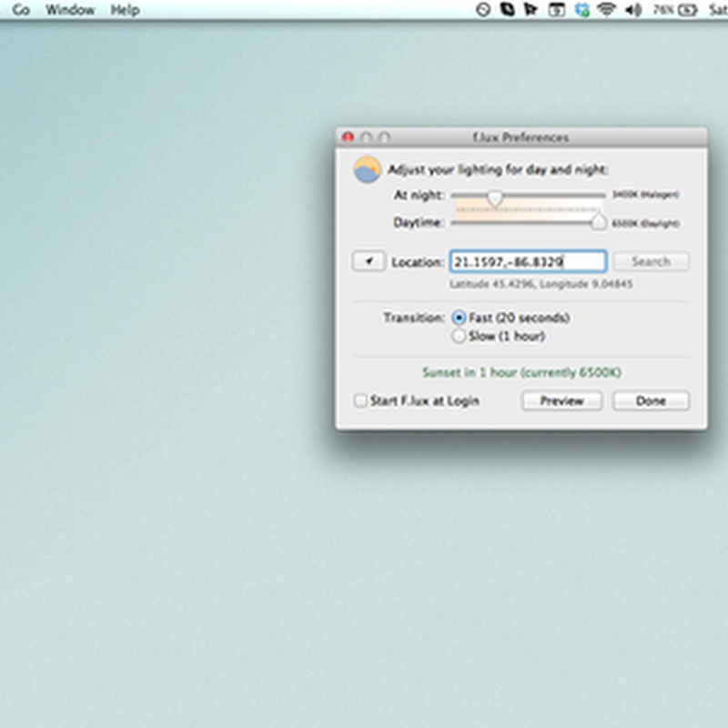Open the Go menu
728x728 pixels.
[21, 10]
